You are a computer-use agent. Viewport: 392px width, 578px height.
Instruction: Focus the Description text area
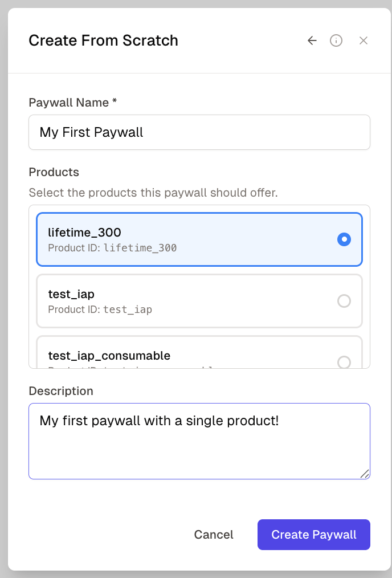click(x=199, y=441)
